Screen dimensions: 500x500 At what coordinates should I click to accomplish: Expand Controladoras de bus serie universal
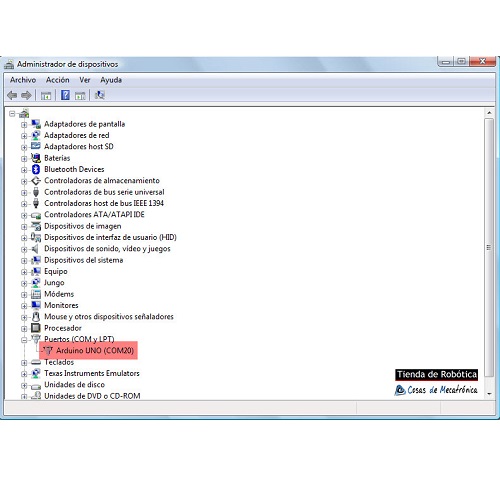pyautogui.click(x=24, y=193)
